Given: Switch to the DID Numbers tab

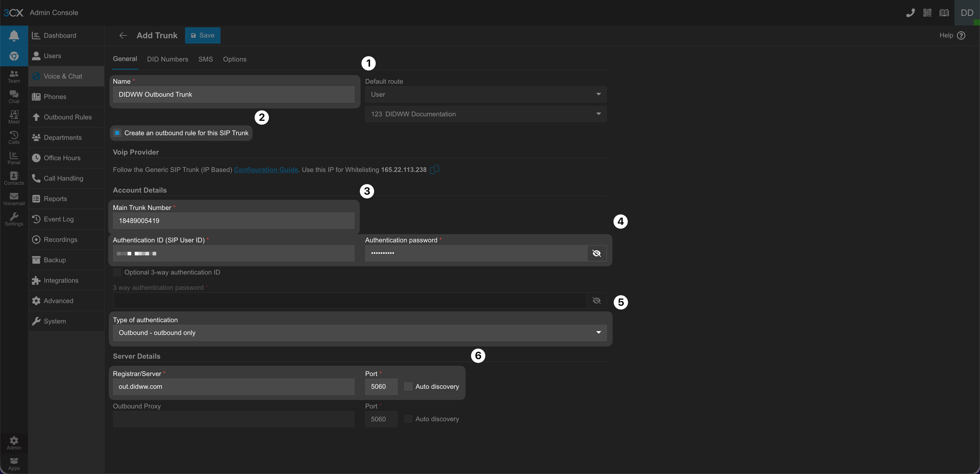Looking at the screenshot, I should tap(167, 59).
